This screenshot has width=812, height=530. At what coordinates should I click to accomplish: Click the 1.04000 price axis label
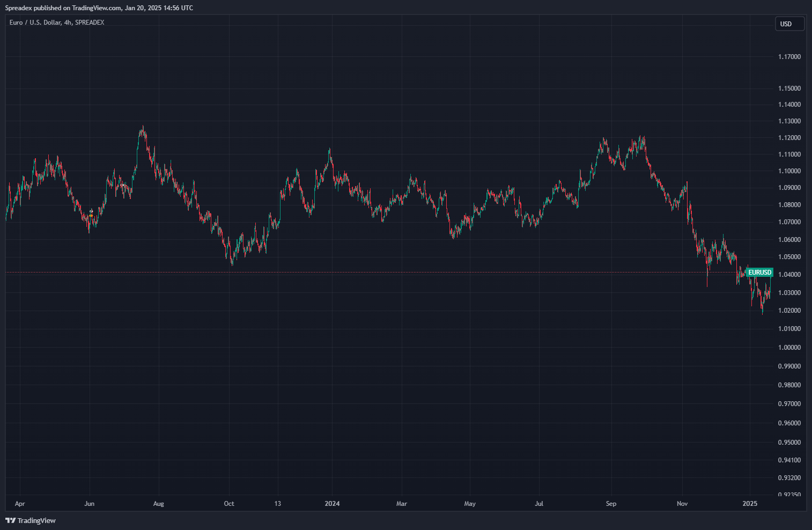(x=789, y=275)
